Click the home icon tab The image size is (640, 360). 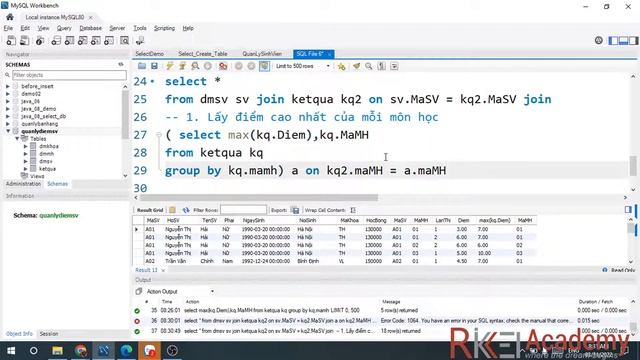pyautogui.click(x=10, y=17)
